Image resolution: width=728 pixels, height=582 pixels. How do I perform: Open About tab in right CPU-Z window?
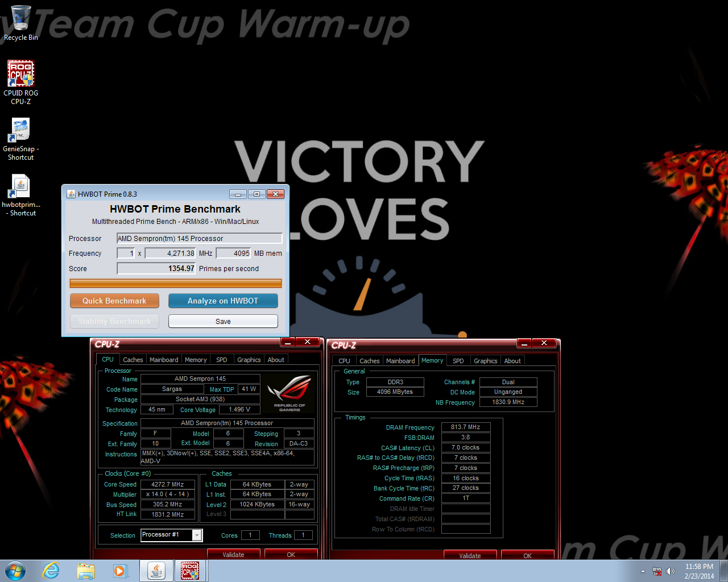[x=512, y=361]
